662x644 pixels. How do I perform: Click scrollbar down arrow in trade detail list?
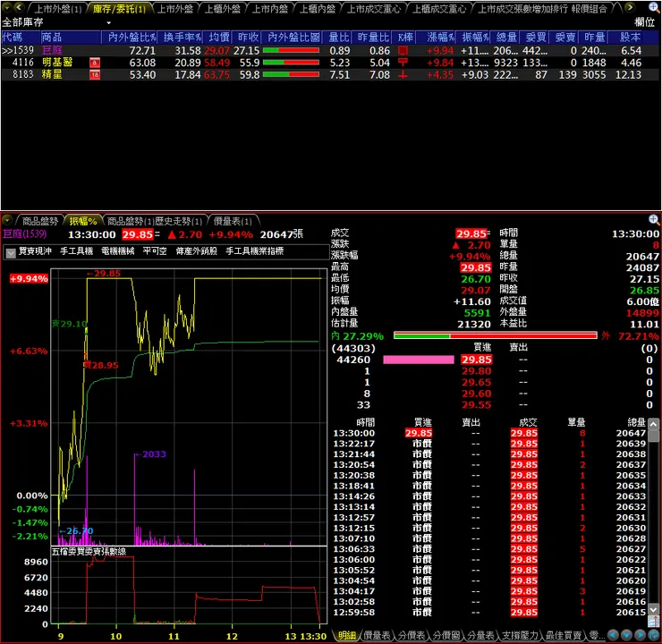653,609
